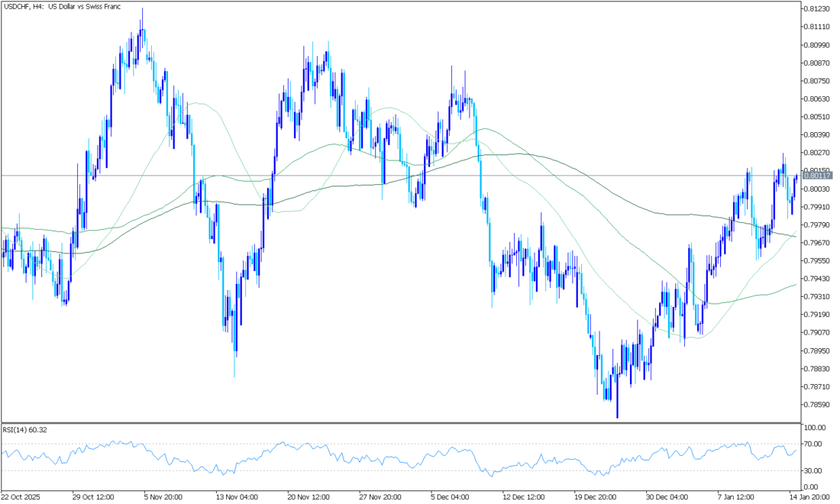Select the 5 Nov 20:00 time label
840x504 pixels.
pos(163,496)
